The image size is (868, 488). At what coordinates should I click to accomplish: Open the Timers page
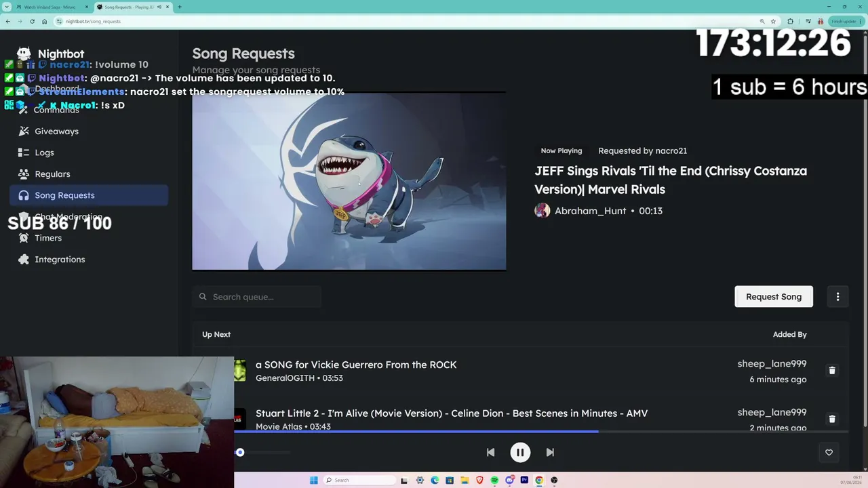coord(89,238)
